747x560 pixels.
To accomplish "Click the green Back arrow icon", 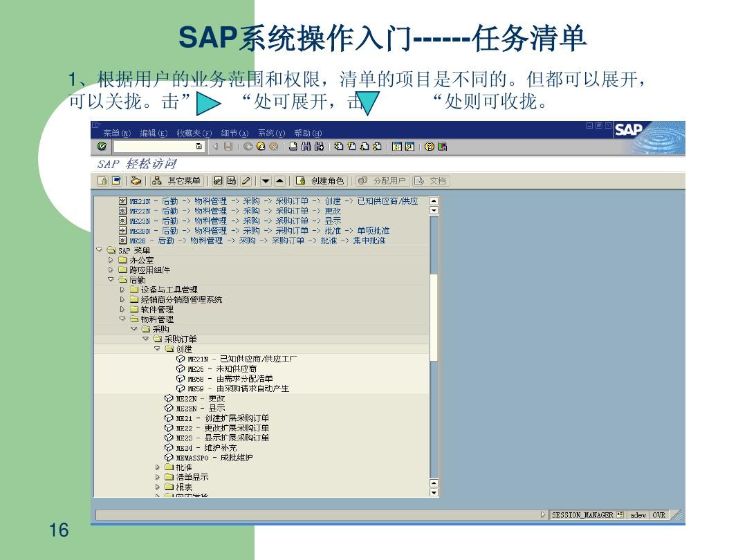I will [x=248, y=147].
